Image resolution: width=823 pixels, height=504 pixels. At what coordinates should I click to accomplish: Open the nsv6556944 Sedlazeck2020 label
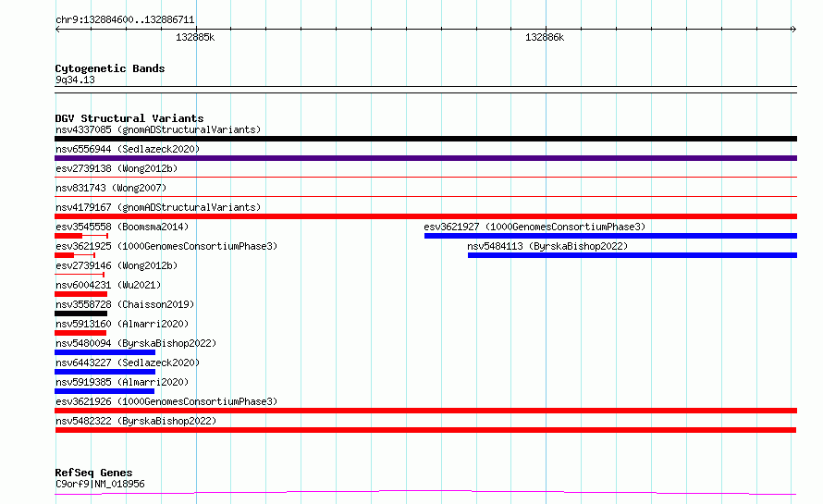point(128,149)
